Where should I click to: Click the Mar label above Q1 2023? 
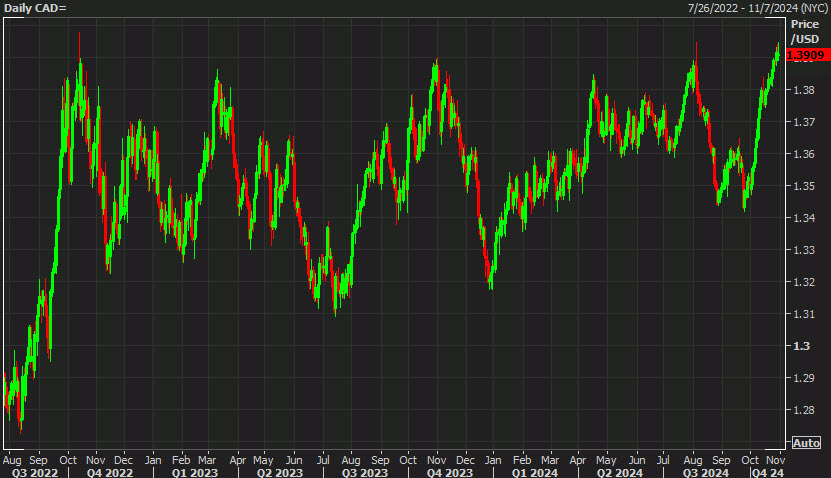tap(207, 459)
